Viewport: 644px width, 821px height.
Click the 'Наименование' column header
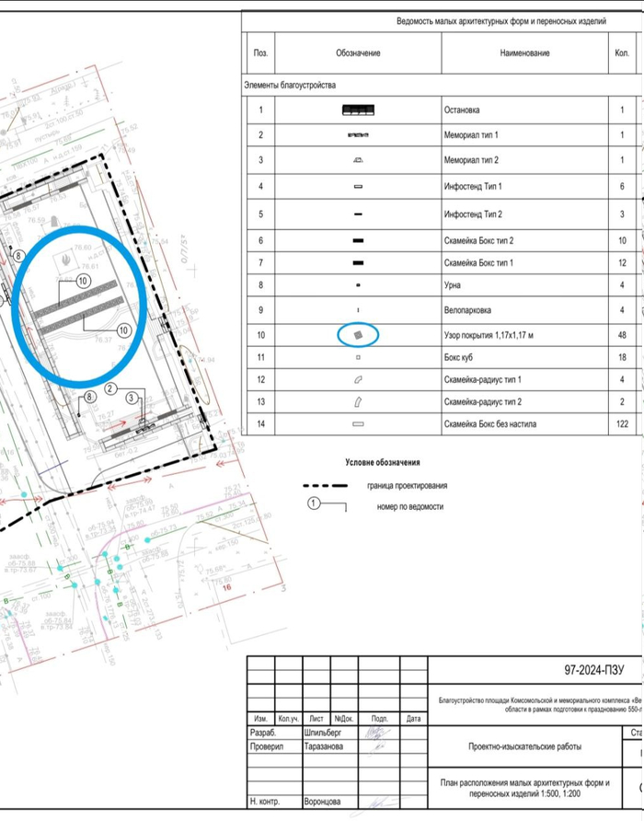[x=524, y=53]
